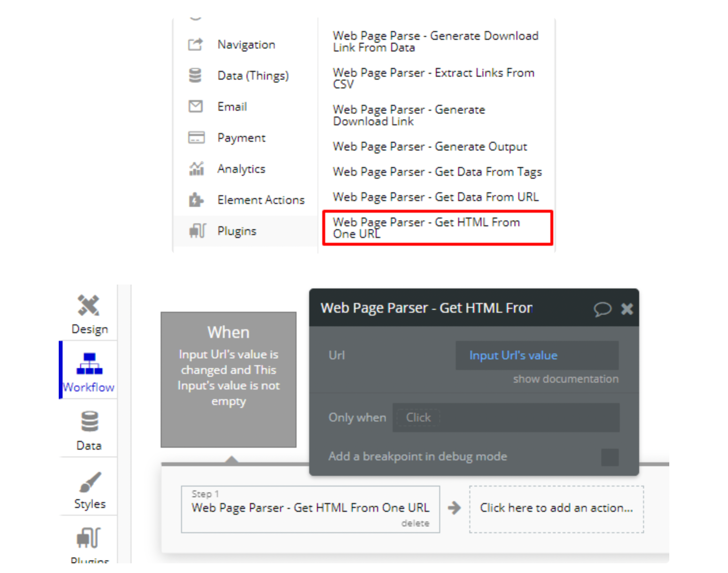Open the Plugins icon in left sidebar
The height and width of the screenshot is (573, 728).
pos(89,538)
